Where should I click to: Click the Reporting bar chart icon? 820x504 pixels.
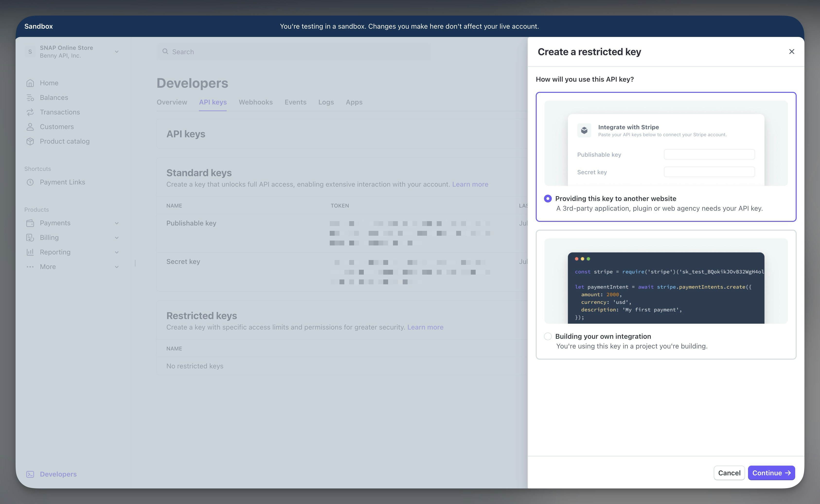pyautogui.click(x=30, y=252)
